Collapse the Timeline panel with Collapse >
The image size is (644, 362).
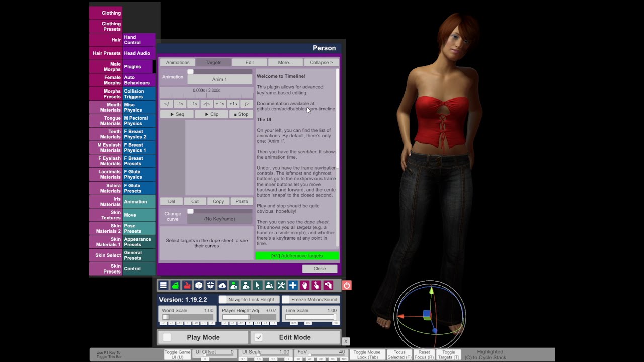tap(321, 62)
